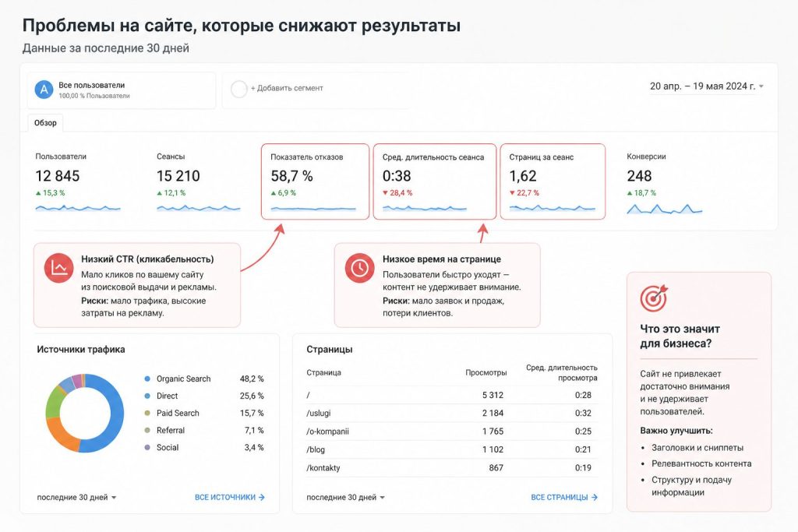Select Сред. длительность сеанса metric card

click(435, 181)
